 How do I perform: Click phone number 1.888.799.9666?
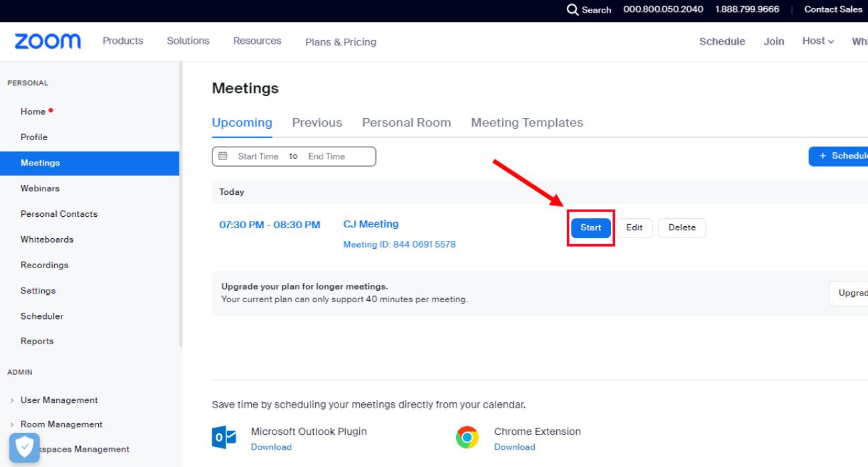click(x=747, y=9)
